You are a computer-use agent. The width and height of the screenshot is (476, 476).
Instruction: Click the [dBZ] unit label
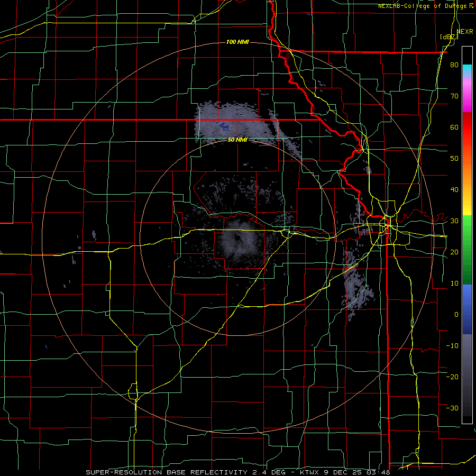point(449,37)
